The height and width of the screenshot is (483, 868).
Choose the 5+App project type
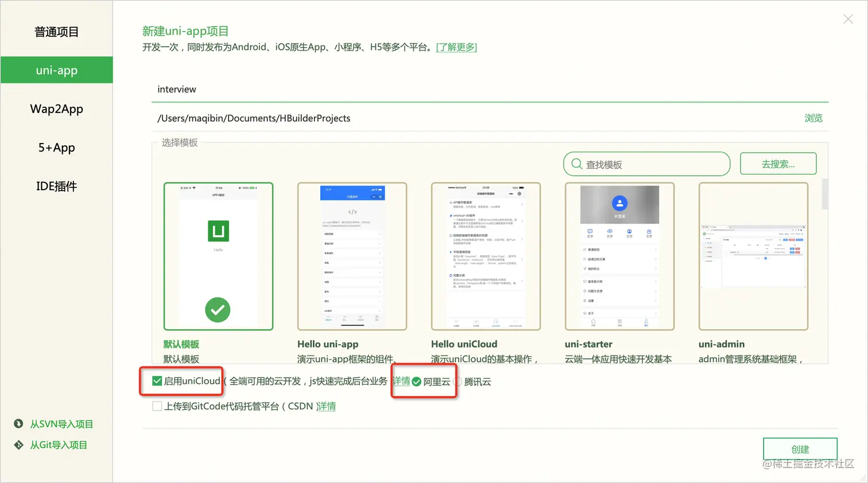click(56, 148)
